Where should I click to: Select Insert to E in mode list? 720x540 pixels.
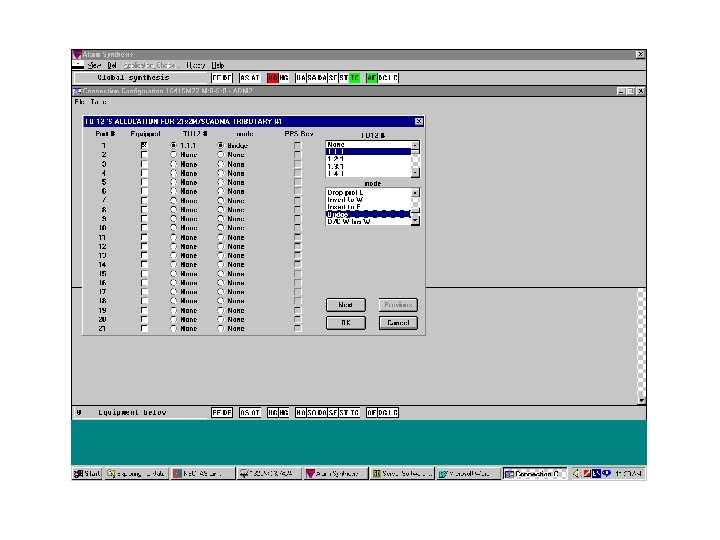point(368,207)
